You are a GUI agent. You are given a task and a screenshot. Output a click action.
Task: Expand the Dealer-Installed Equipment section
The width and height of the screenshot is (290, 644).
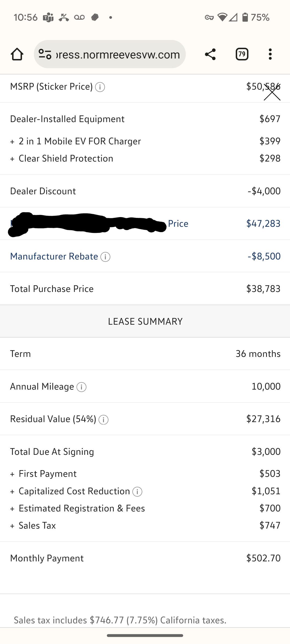point(67,119)
